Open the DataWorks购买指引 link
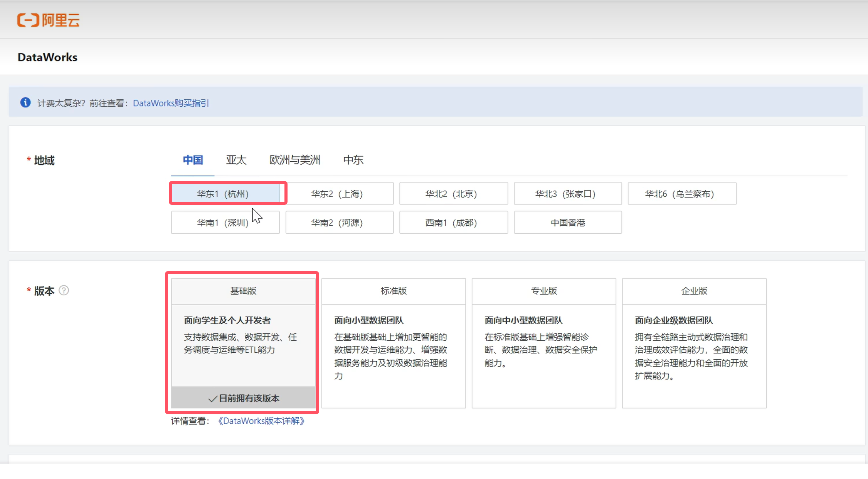868x479 pixels. [x=170, y=103]
